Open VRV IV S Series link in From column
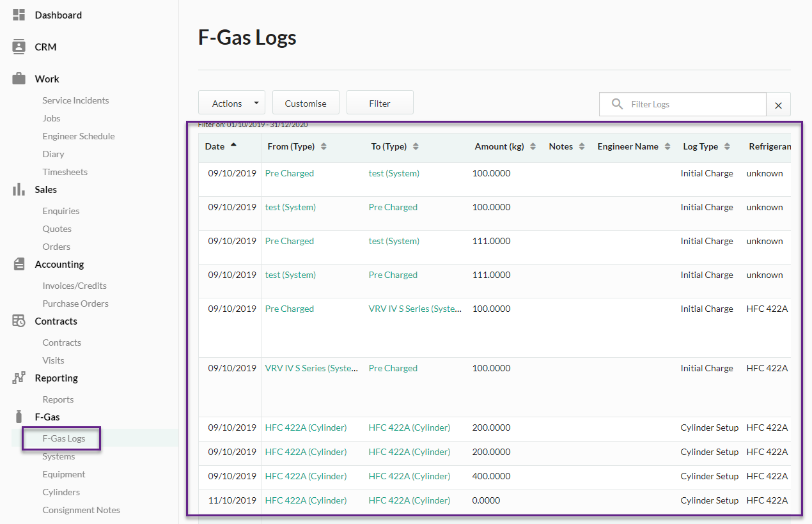This screenshot has width=812, height=524. click(x=311, y=368)
